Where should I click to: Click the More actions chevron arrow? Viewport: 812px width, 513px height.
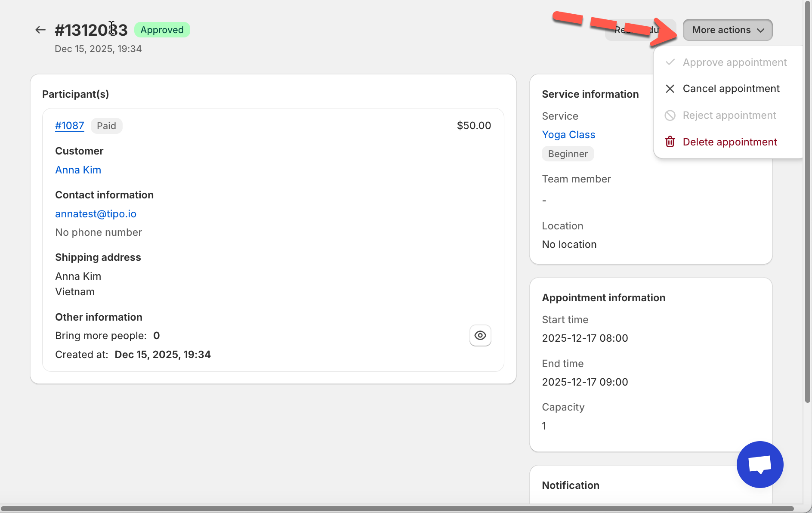(761, 30)
